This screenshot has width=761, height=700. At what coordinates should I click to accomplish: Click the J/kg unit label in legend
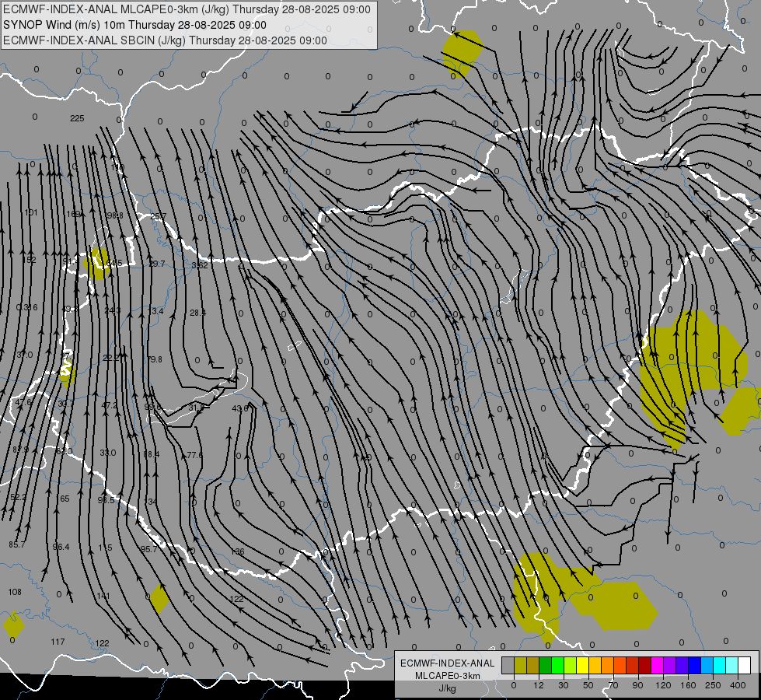pos(448,688)
